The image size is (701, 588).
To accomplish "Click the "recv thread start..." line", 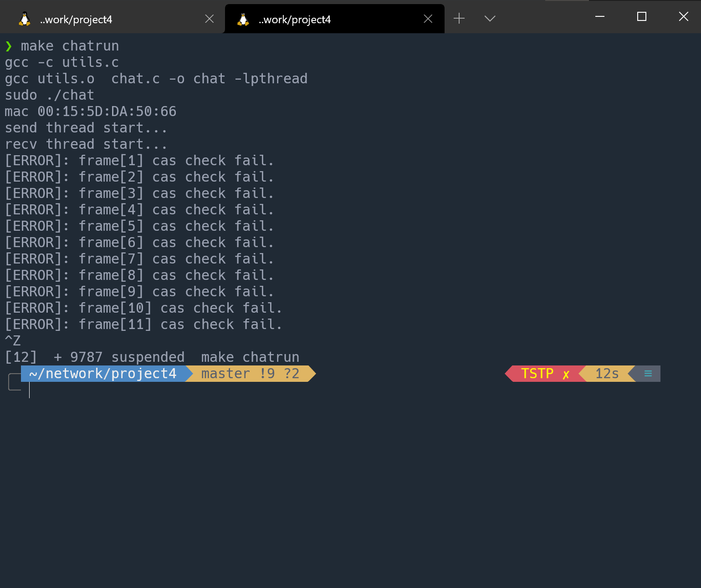I will pos(86,144).
